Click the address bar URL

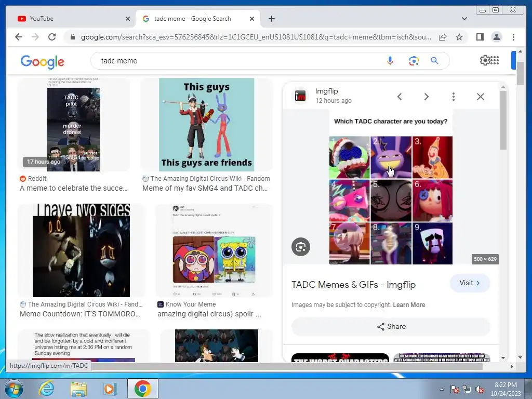(x=256, y=37)
